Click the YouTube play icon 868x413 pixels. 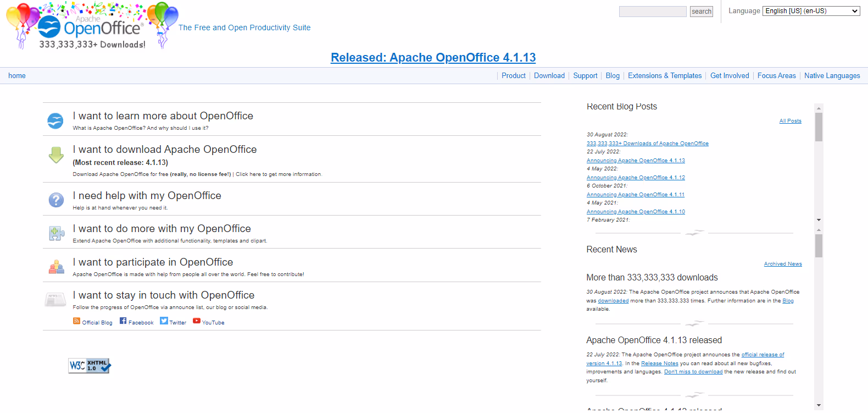[197, 321]
